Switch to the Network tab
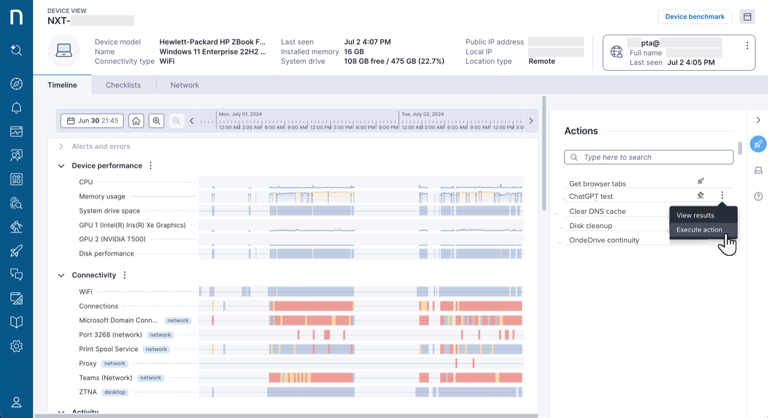This screenshot has height=418, width=768. tap(184, 85)
